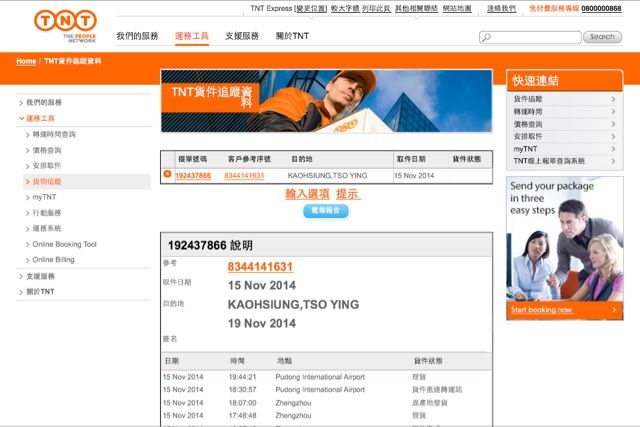Open the 關於TNT top navigation menu
This screenshot has height=427, width=640.
tap(292, 36)
